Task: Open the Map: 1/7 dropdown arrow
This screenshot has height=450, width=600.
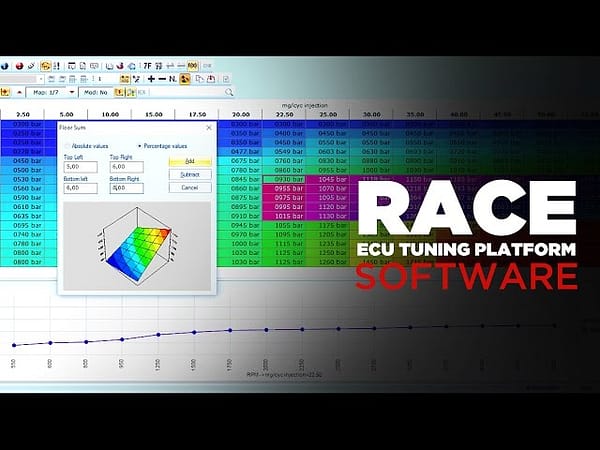Action: coord(72,92)
